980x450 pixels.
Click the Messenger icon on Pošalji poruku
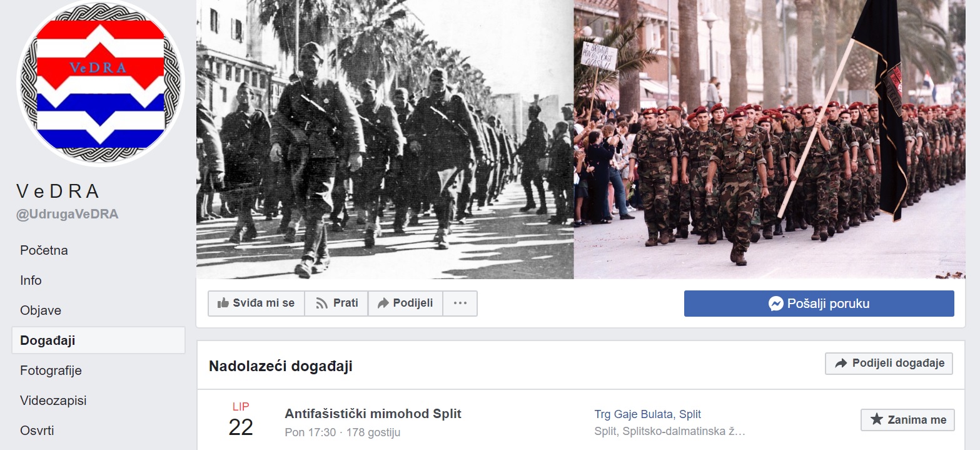775,304
